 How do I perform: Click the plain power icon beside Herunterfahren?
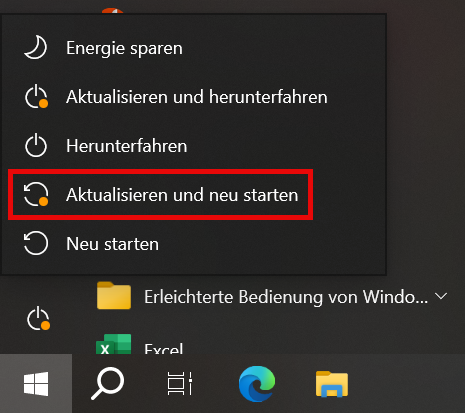click(x=36, y=146)
